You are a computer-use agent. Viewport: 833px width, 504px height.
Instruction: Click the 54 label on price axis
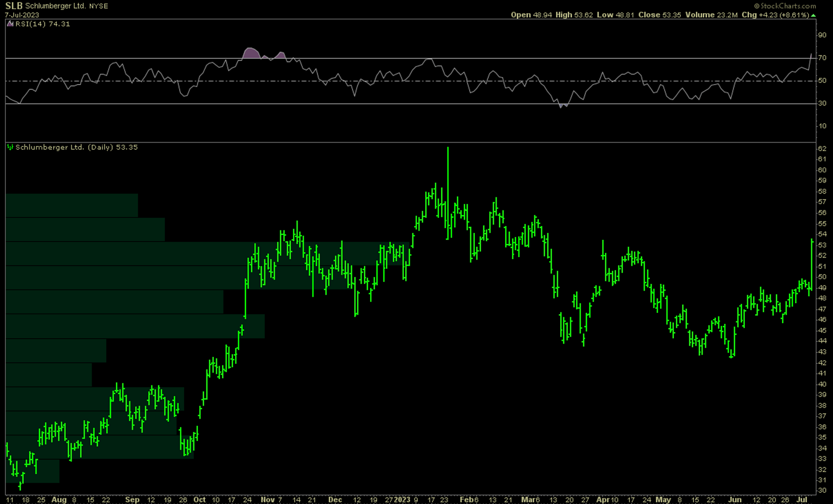[822, 235]
